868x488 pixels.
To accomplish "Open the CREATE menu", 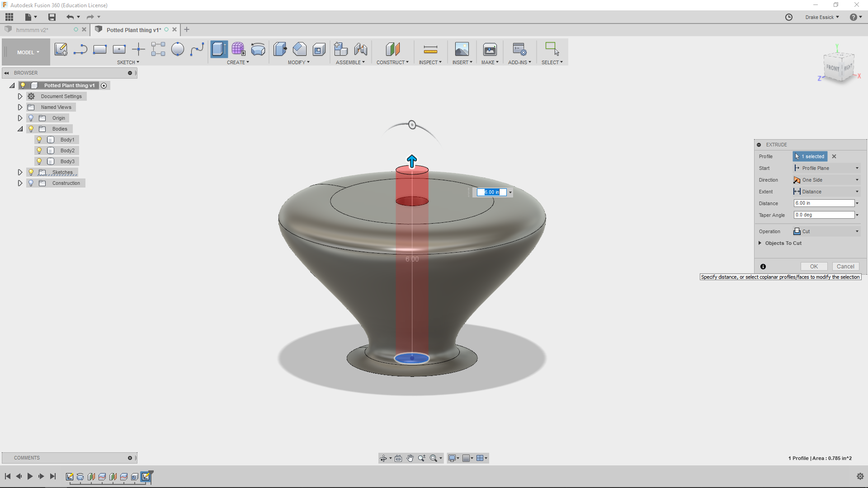I will [238, 62].
